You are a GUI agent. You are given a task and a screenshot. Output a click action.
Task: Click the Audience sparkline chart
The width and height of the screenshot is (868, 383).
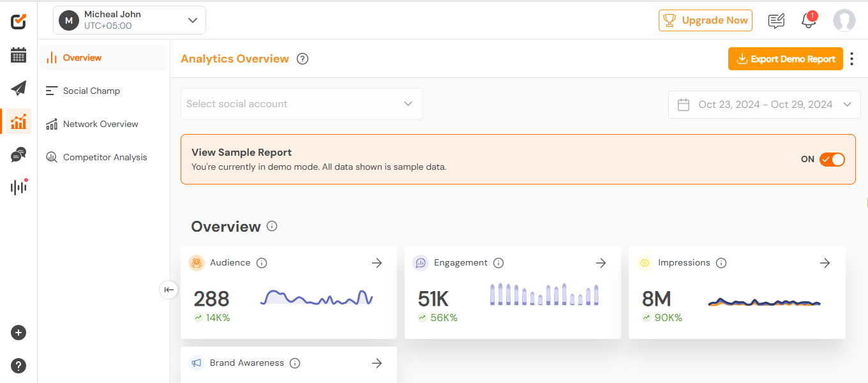coord(317,297)
